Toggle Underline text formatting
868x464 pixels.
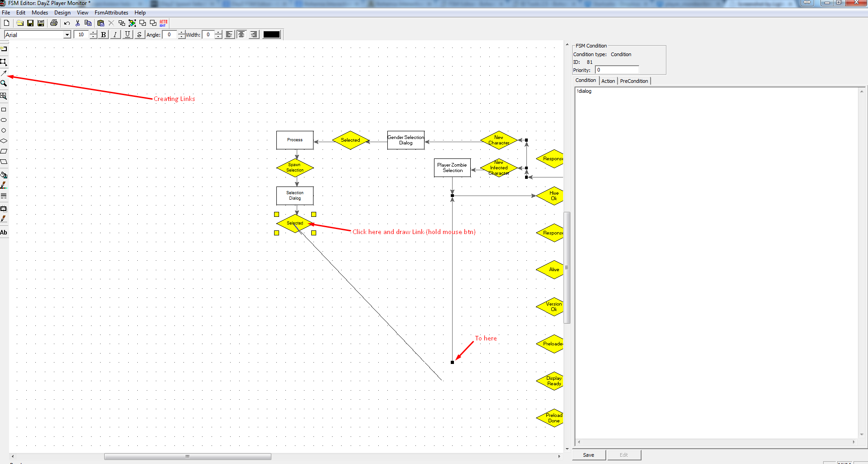[x=127, y=34]
